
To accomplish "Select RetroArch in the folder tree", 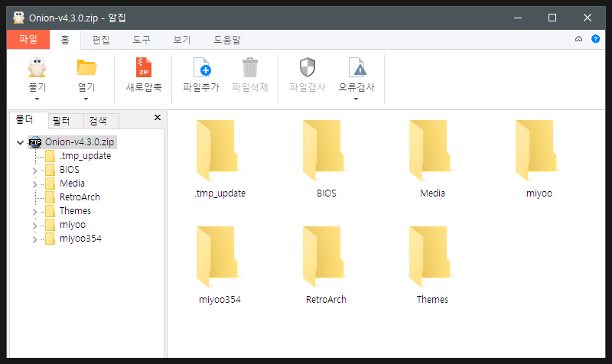I will (x=80, y=197).
